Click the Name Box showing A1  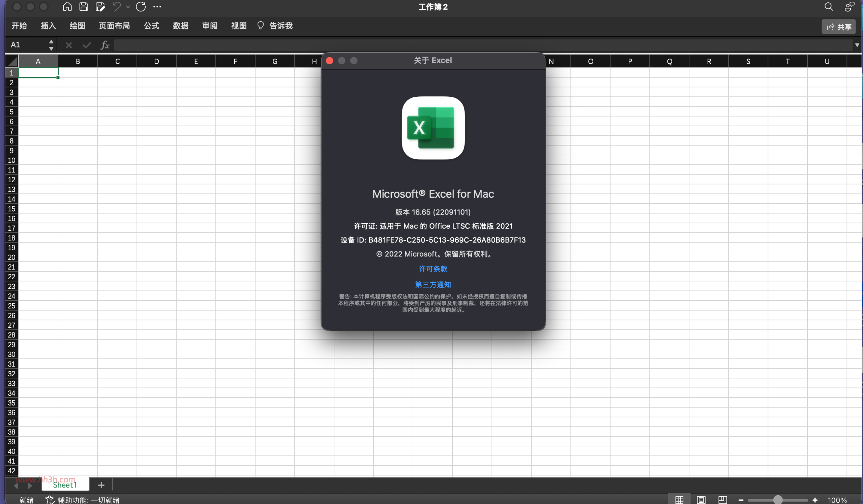(x=27, y=44)
